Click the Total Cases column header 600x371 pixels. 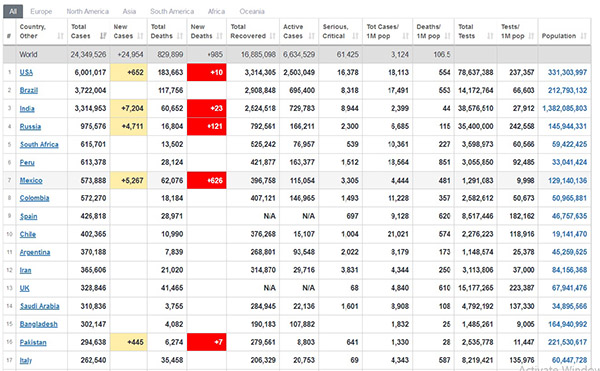coord(88,31)
